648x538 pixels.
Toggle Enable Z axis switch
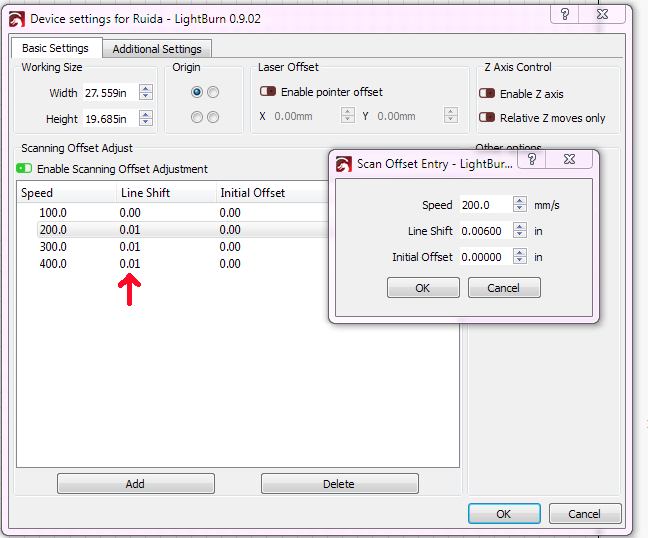tap(487, 93)
